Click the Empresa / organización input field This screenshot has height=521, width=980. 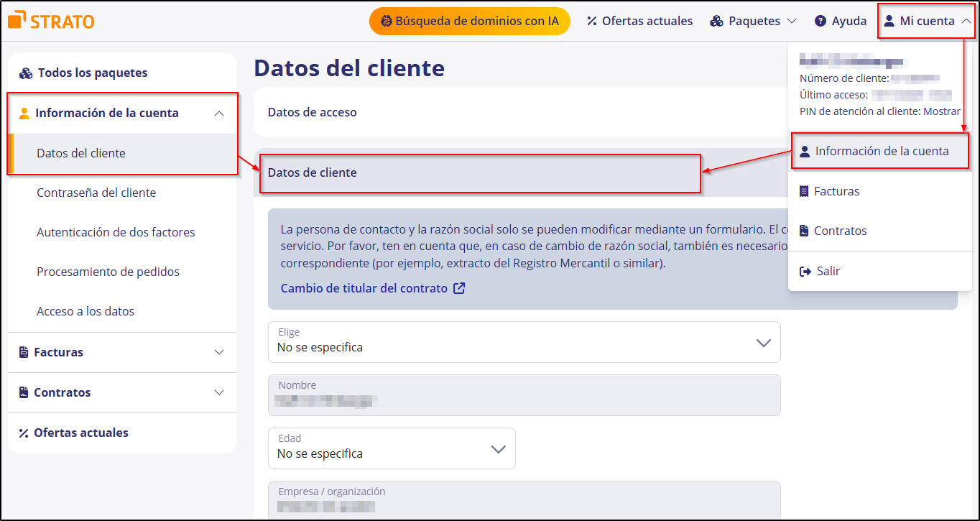(524, 499)
